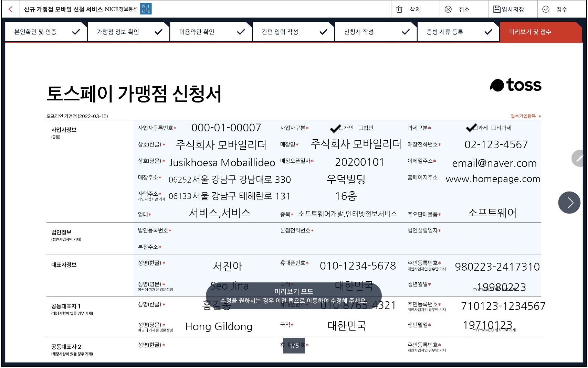The width and height of the screenshot is (588, 368).
Task: Click the NICE logo icon in header
Action: click(x=146, y=9)
